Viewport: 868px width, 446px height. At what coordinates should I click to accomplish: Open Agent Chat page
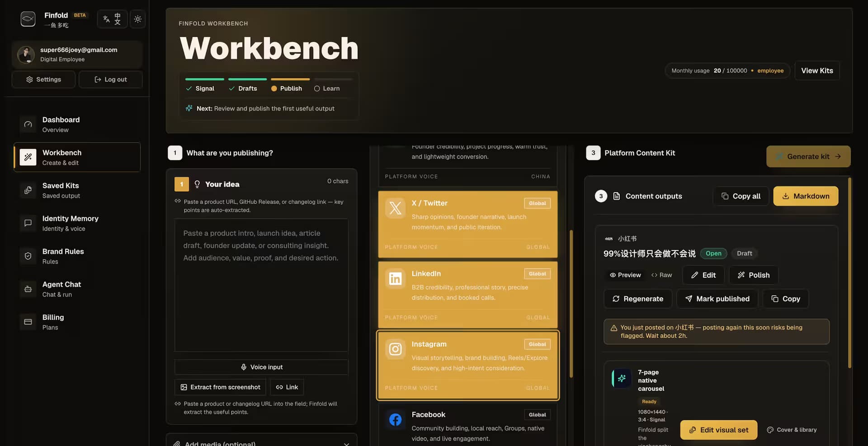pyautogui.click(x=77, y=289)
